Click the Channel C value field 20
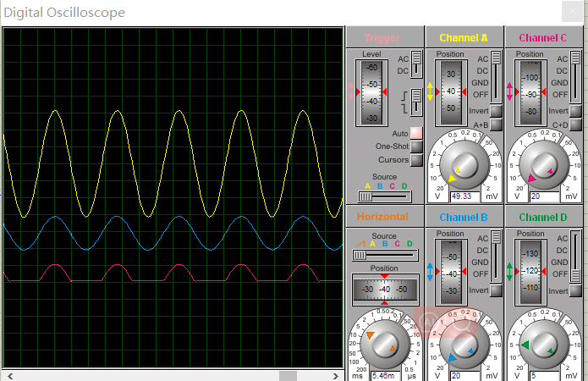The width and height of the screenshot is (588, 381). 545,196
